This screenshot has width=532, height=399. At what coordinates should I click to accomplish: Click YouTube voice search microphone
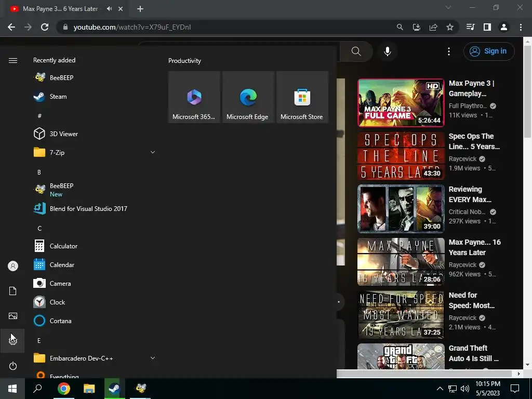(387, 51)
